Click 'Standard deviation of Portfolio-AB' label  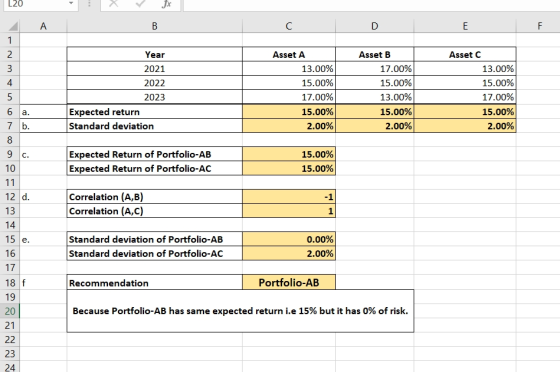(x=154, y=239)
